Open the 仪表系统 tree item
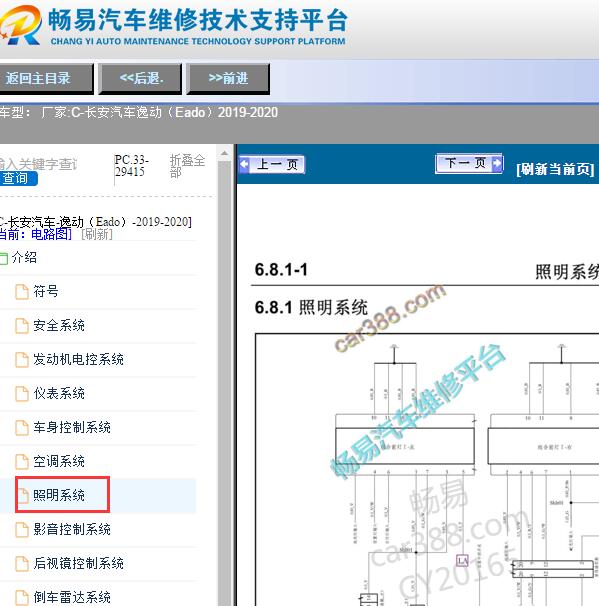The image size is (599, 606). tap(59, 393)
